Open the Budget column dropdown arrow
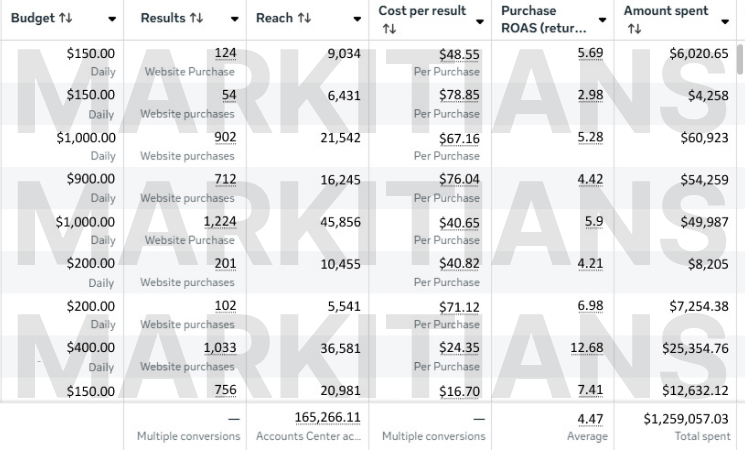Viewport: 745px width, 450px height. 110,20
